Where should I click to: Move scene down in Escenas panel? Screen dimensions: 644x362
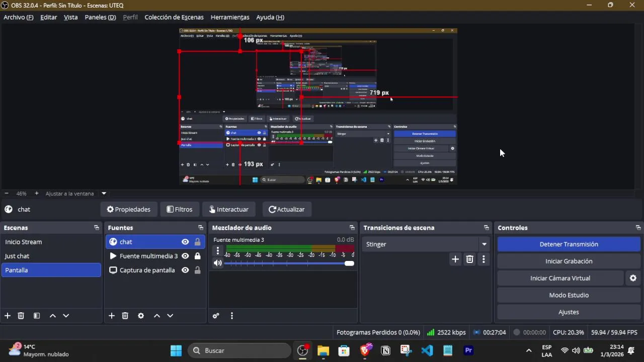[66, 316]
